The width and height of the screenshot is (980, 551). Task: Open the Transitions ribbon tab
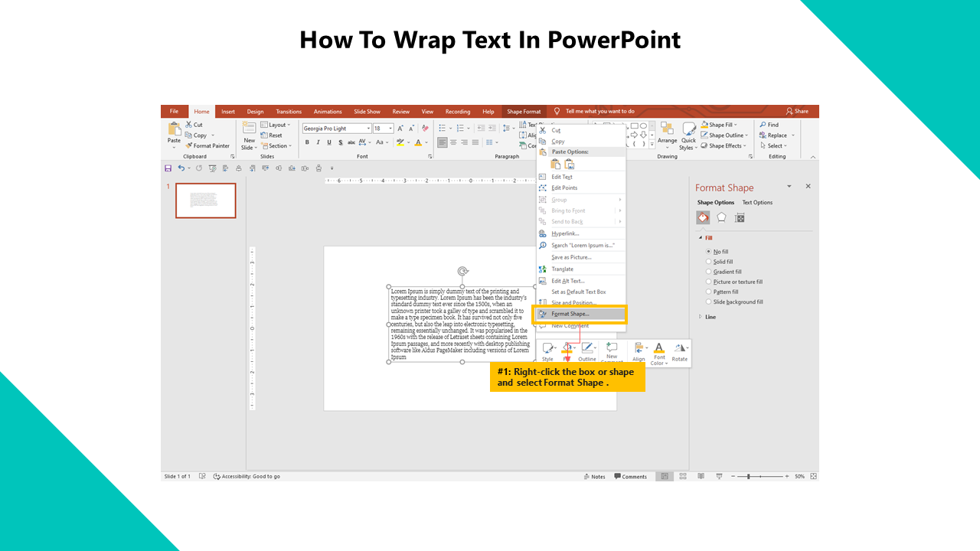(289, 112)
